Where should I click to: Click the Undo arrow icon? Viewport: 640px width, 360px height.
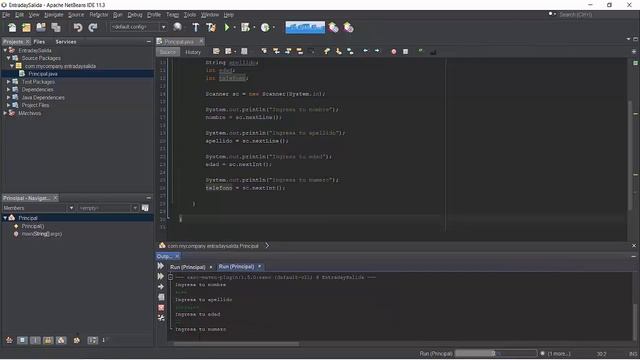(78, 27)
